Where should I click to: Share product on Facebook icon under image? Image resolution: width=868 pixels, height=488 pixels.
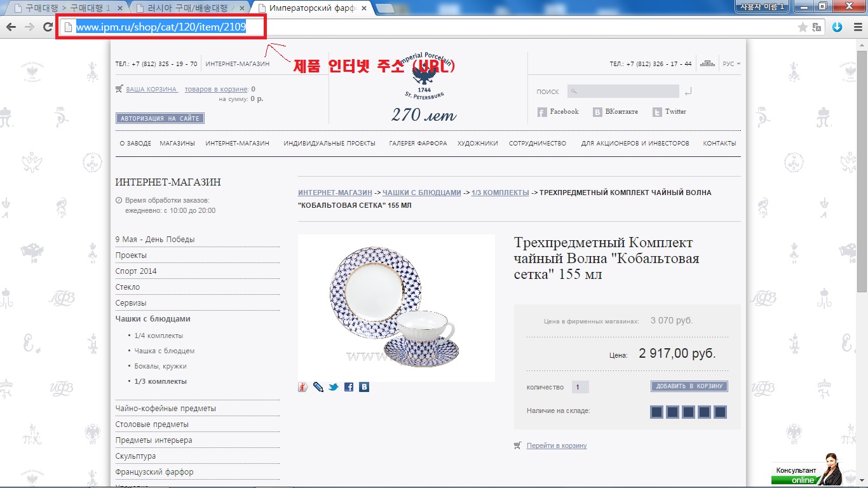coord(349,387)
